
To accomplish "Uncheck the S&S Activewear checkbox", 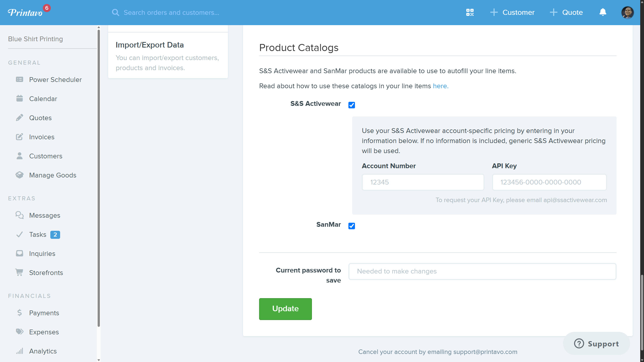I will click(352, 105).
